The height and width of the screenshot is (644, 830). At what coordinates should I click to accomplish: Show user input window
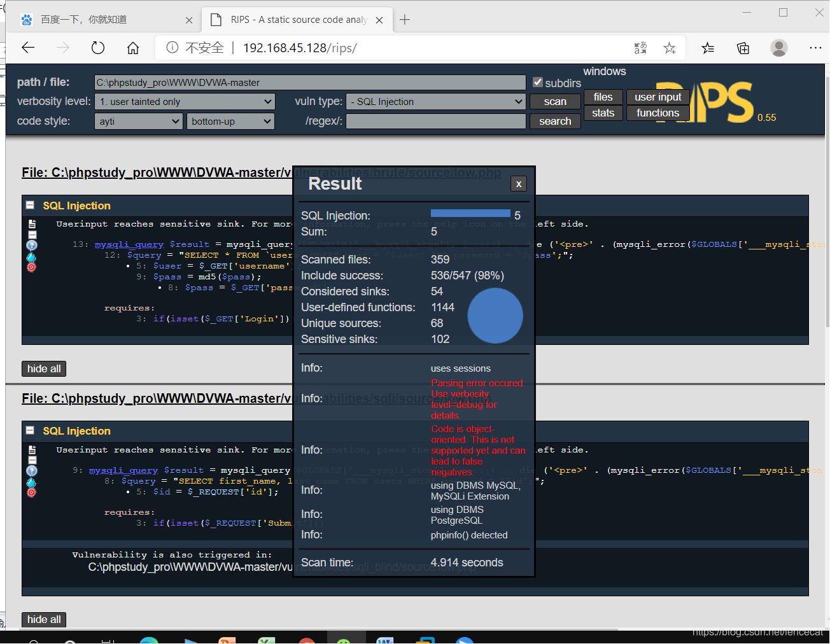[x=658, y=97]
